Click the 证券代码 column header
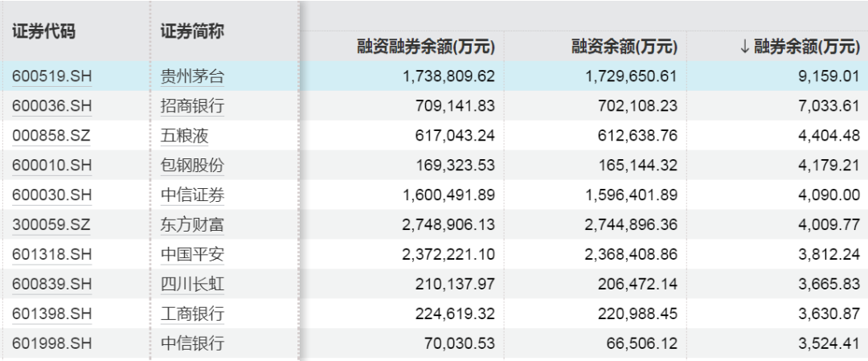868x361 pixels. (44, 32)
